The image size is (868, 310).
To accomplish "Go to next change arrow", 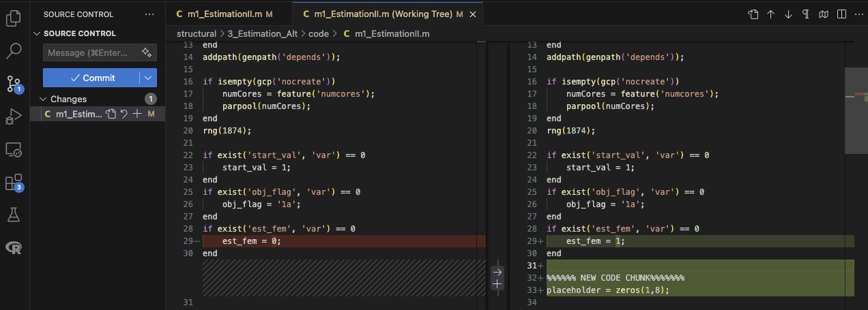I will click(788, 14).
